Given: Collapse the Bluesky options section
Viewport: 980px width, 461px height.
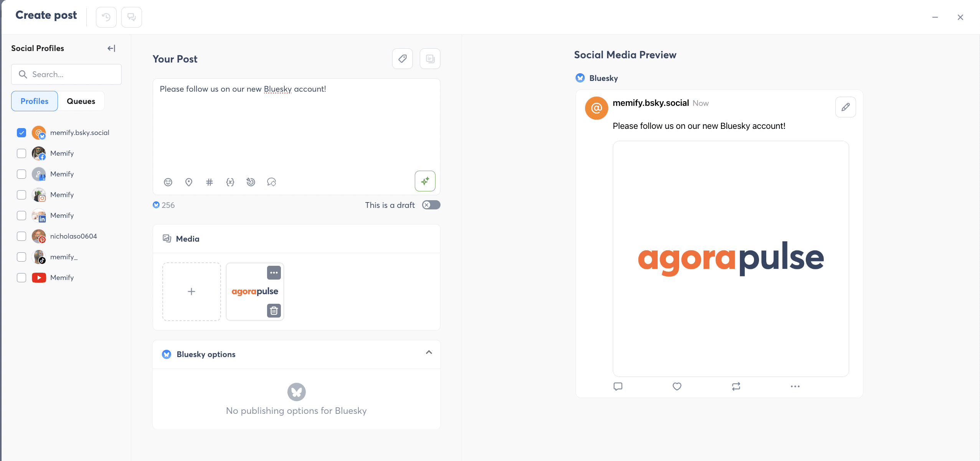Looking at the screenshot, I should pyautogui.click(x=429, y=352).
